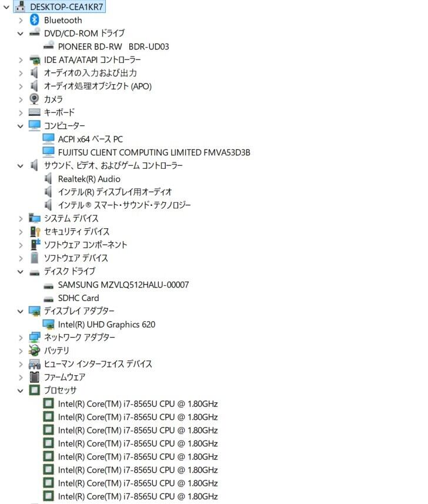The image size is (428, 504).
Task: Click the ソフトウェア デバイス icon
Action: click(34, 258)
